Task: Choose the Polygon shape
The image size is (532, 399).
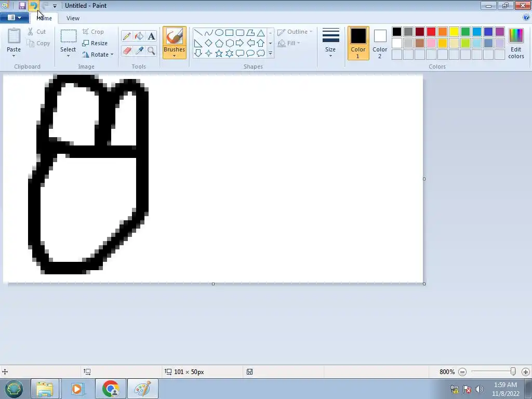Action: click(x=250, y=33)
